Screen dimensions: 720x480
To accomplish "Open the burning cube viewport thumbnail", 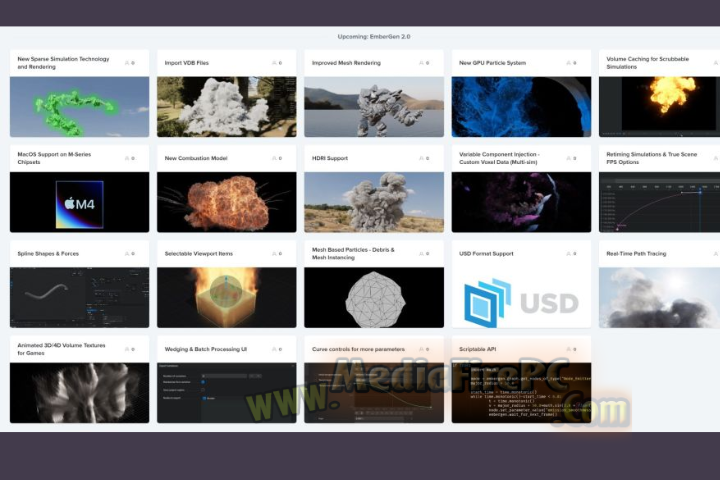I will click(x=227, y=298).
